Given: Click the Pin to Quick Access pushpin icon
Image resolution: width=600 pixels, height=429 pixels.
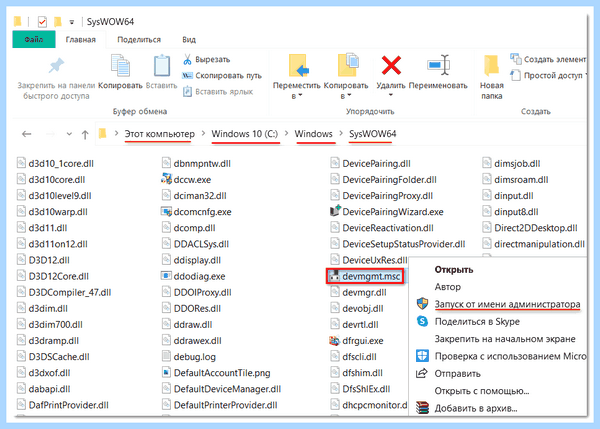Looking at the screenshot, I should coord(56,65).
